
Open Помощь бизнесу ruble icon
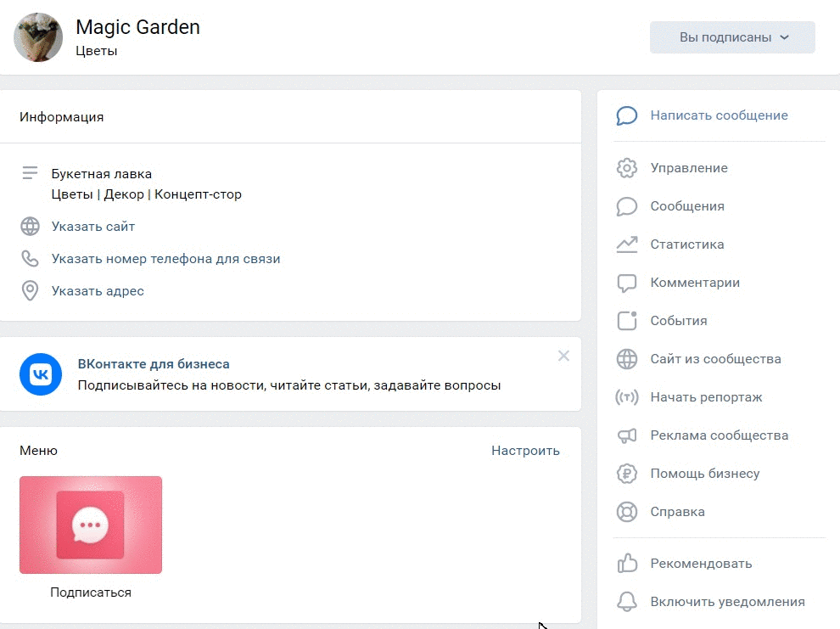coord(627,474)
